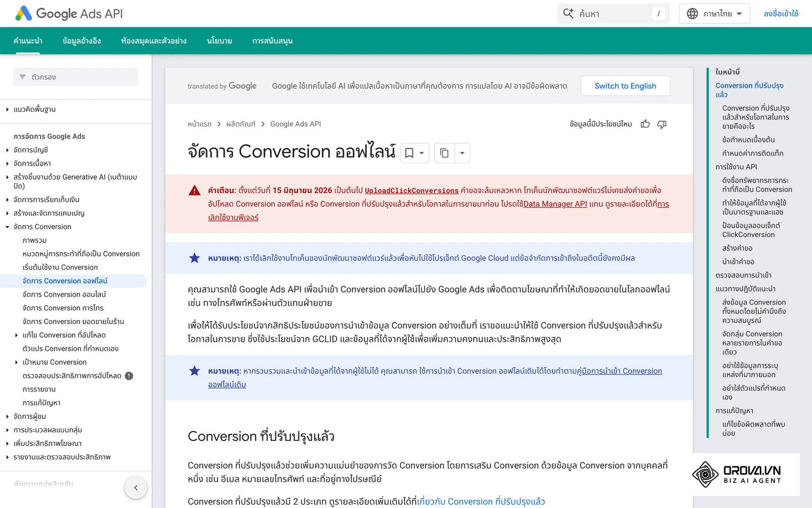Select จัดการ Conversion ยอดขายในร้าน item
The height and width of the screenshot is (508, 812).
pyautogui.click(x=74, y=322)
